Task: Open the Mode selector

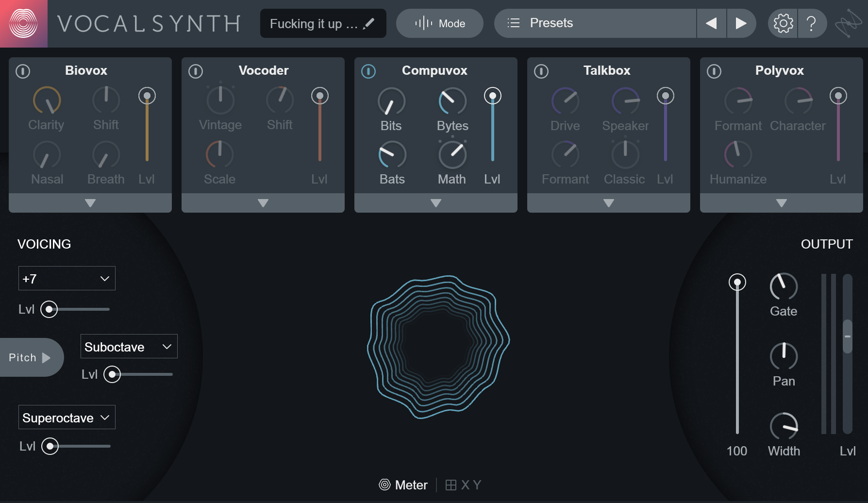Action: pos(440,23)
